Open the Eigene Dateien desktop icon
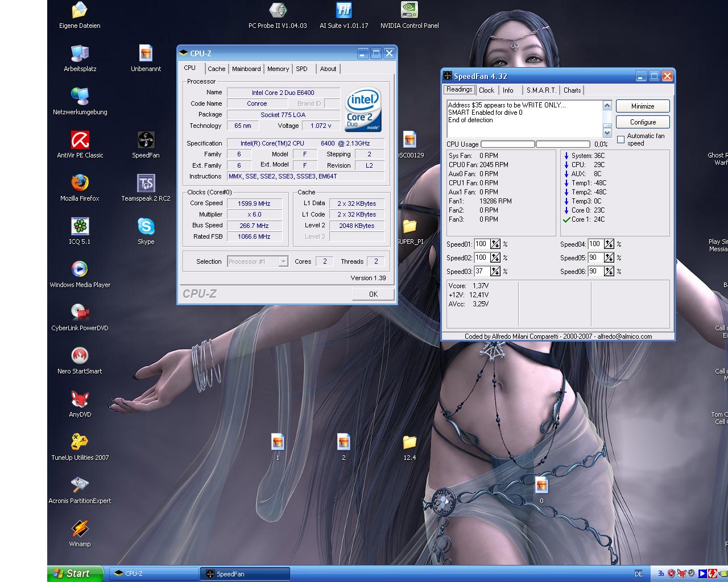The width and height of the screenshot is (728, 582). coord(80,15)
